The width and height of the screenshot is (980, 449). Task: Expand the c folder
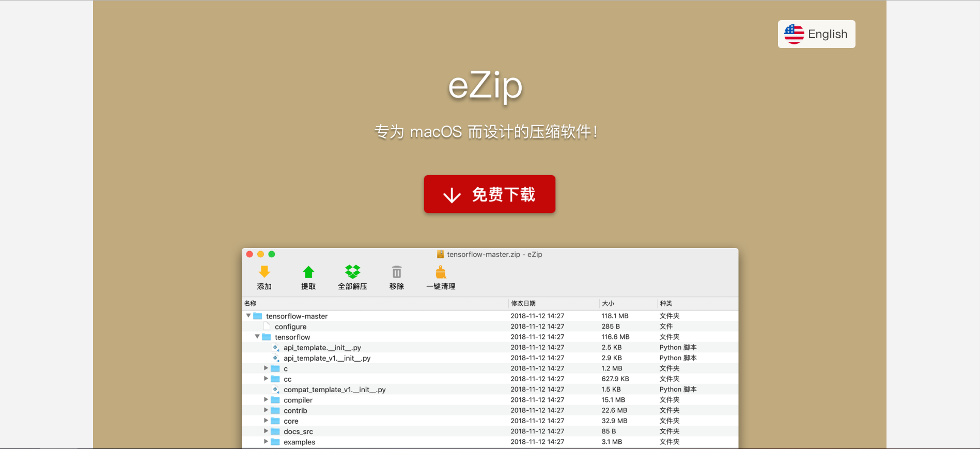pyautogui.click(x=266, y=368)
